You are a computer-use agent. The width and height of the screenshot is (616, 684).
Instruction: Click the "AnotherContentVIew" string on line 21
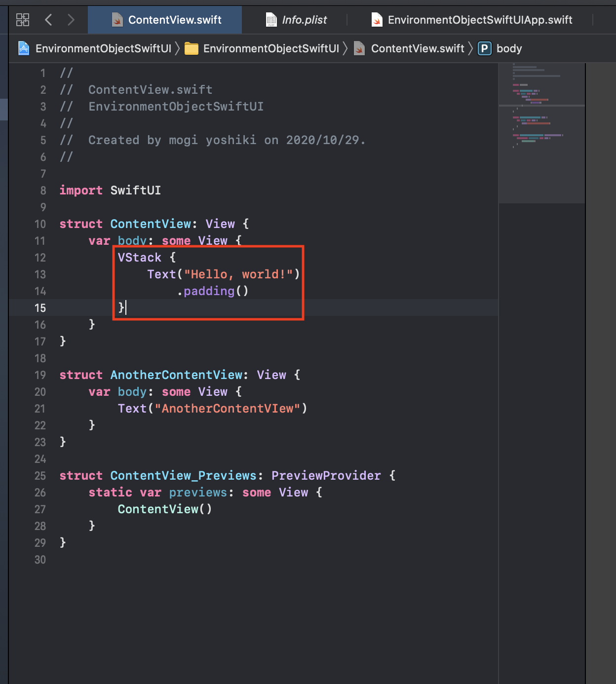(x=228, y=409)
